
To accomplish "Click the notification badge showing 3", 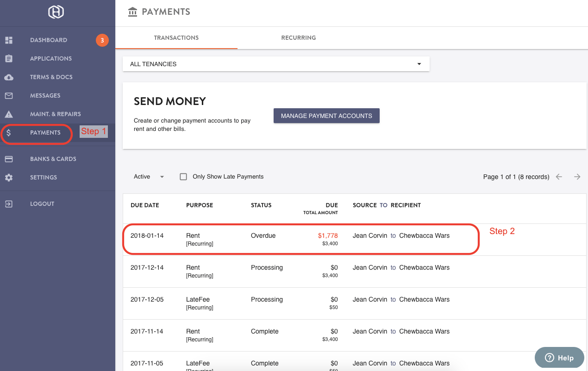I will [x=102, y=40].
